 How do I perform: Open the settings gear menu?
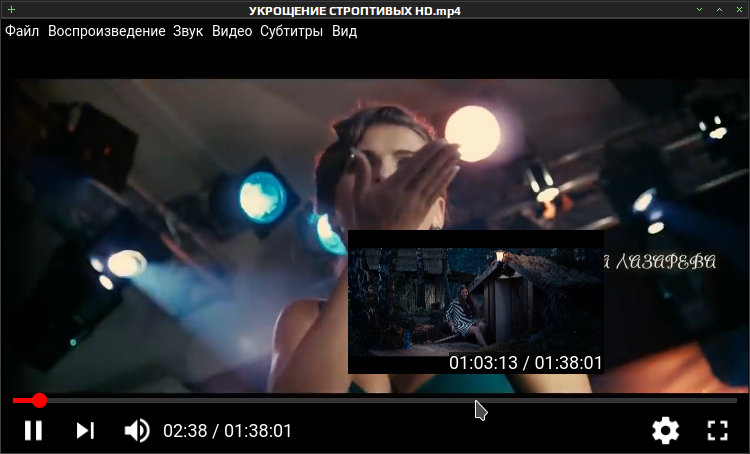pos(665,431)
